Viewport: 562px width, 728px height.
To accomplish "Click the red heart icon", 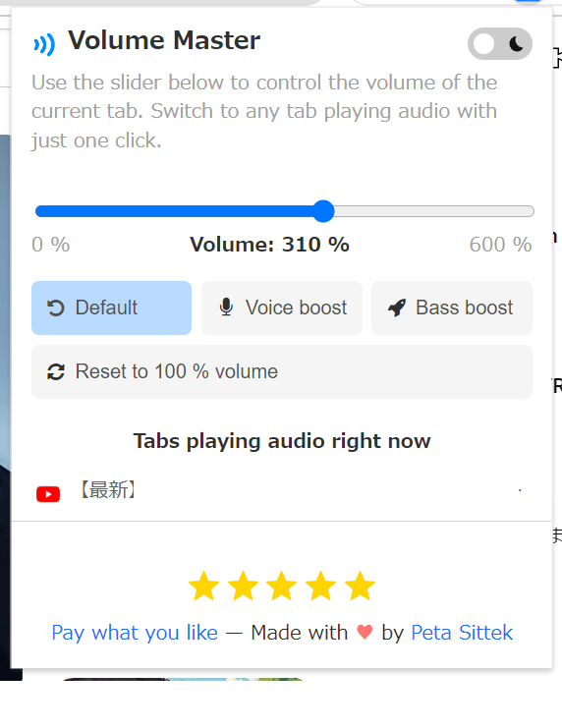I will click(x=365, y=632).
